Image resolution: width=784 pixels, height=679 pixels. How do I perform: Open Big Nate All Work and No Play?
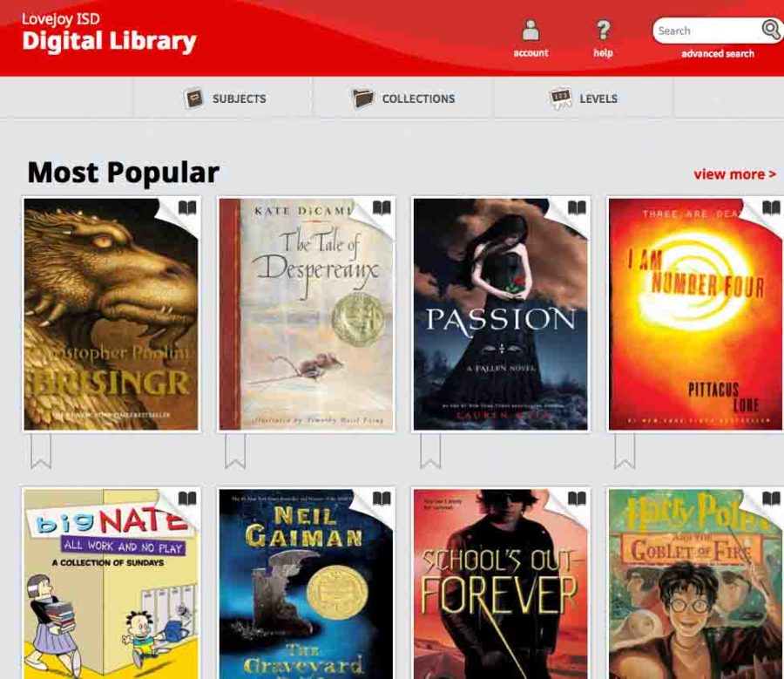coord(111,584)
